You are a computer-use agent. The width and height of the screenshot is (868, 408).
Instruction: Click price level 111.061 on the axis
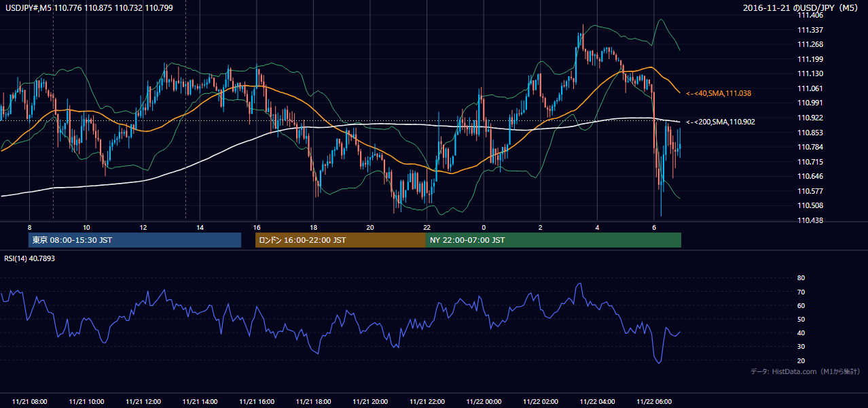click(x=810, y=88)
